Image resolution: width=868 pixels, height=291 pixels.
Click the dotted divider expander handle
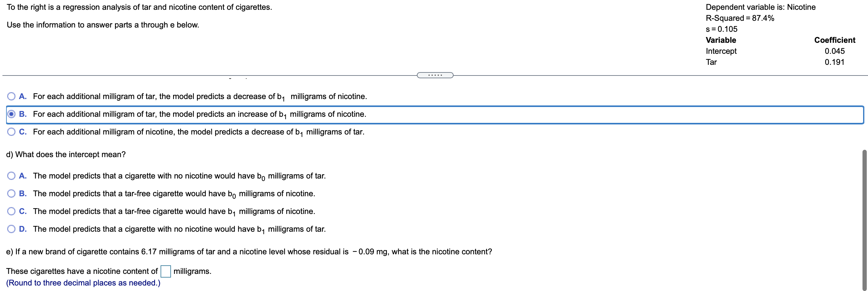pos(435,75)
